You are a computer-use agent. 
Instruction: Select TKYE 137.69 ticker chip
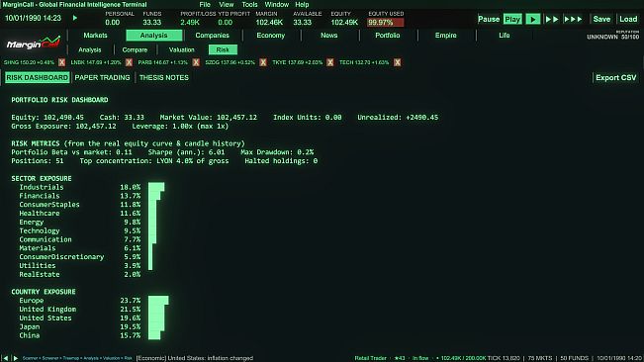pyautogui.click(x=298, y=62)
